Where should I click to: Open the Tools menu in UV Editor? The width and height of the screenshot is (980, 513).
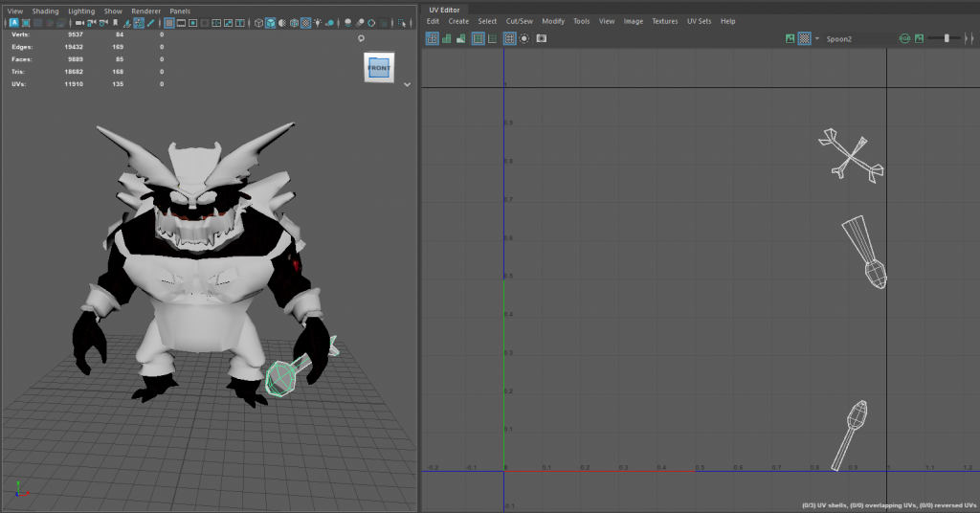(581, 21)
